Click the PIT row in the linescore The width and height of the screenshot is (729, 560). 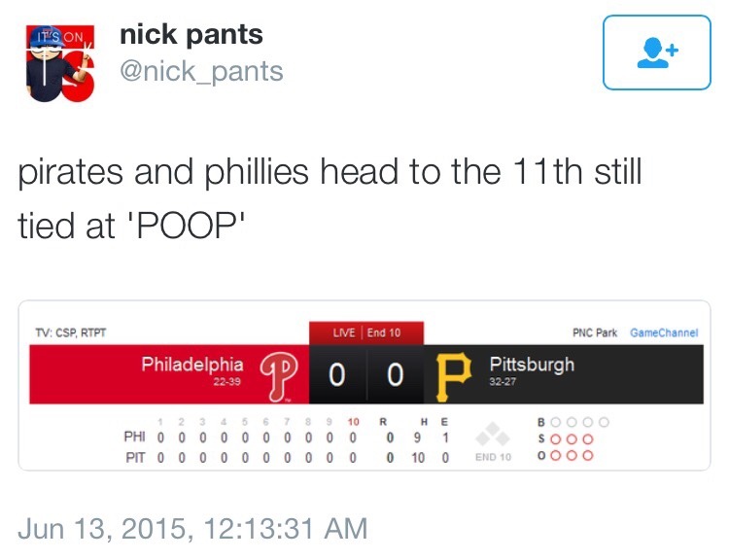[x=134, y=456]
